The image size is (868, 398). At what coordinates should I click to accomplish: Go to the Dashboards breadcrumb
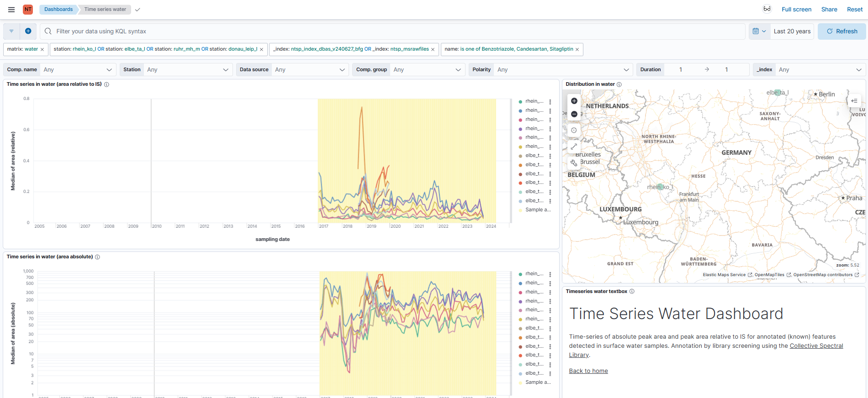(x=58, y=9)
